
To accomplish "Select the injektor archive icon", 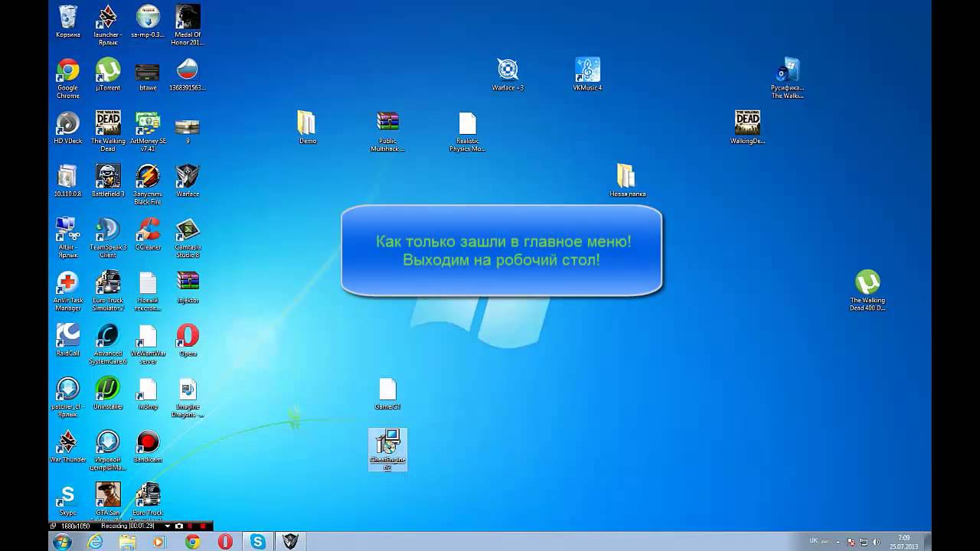I will (x=188, y=287).
